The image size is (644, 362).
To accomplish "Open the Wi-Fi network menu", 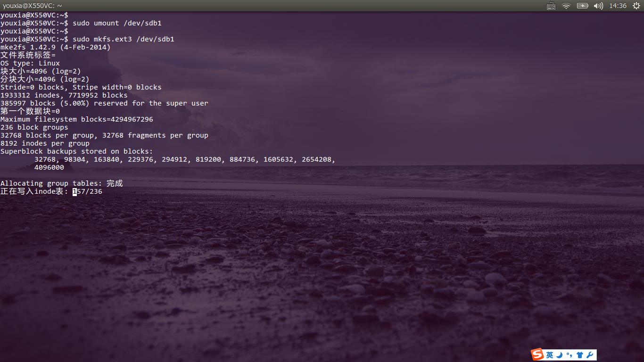I will click(x=566, y=6).
